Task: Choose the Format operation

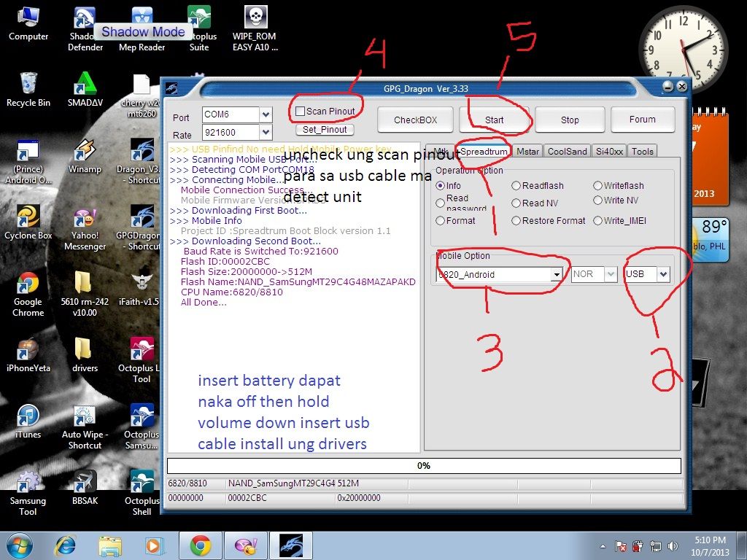Action: coord(440,220)
